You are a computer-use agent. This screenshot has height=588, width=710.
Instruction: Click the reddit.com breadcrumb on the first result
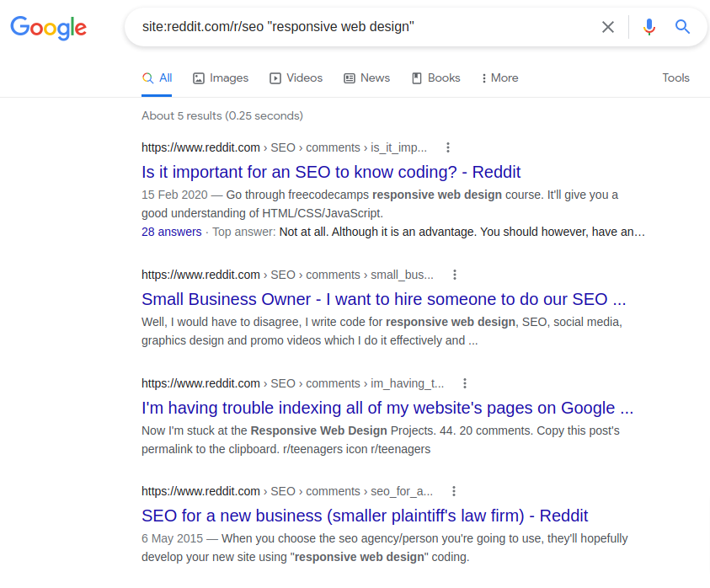tap(200, 147)
